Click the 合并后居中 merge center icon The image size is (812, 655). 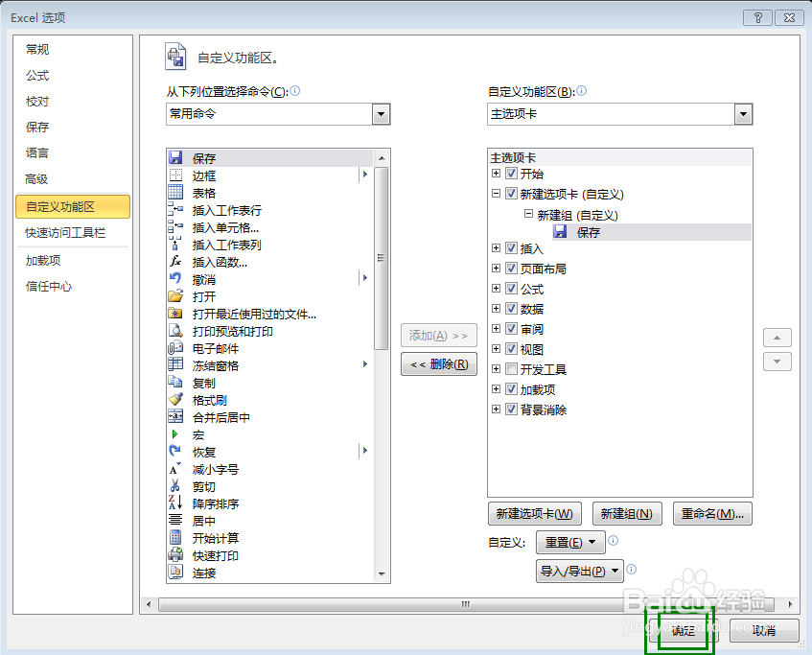pyautogui.click(x=175, y=416)
